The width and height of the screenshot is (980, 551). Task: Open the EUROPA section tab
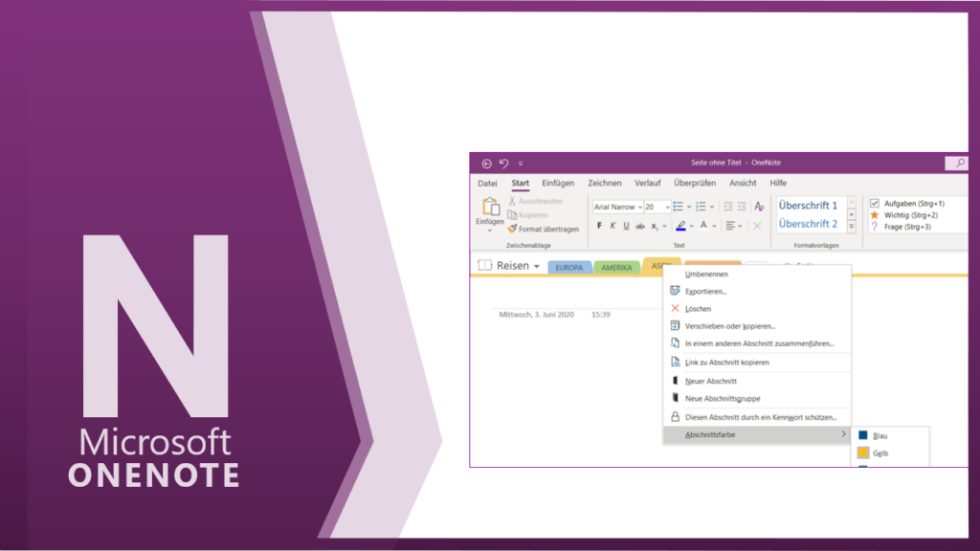568,268
